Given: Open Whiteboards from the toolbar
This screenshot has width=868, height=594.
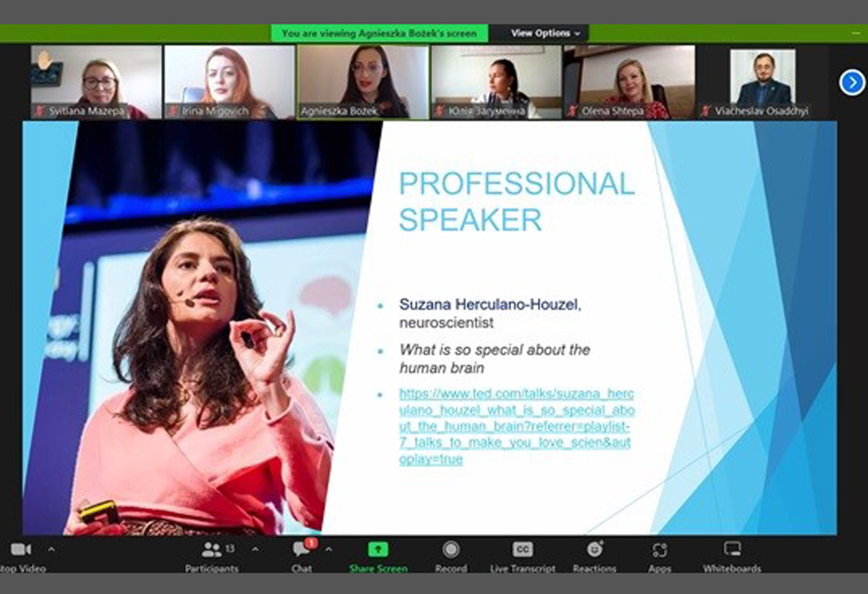Looking at the screenshot, I should (731, 557).
